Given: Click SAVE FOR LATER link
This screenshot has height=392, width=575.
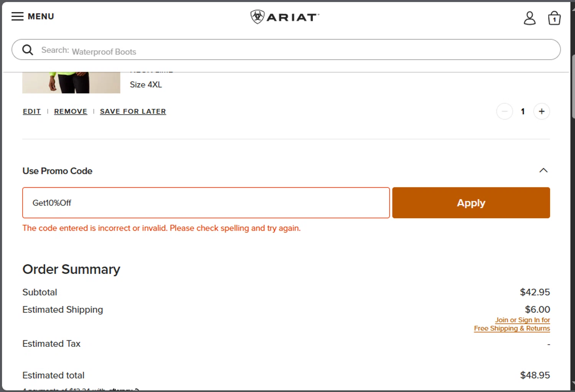Looking at the screenshot, I should 133,112.
